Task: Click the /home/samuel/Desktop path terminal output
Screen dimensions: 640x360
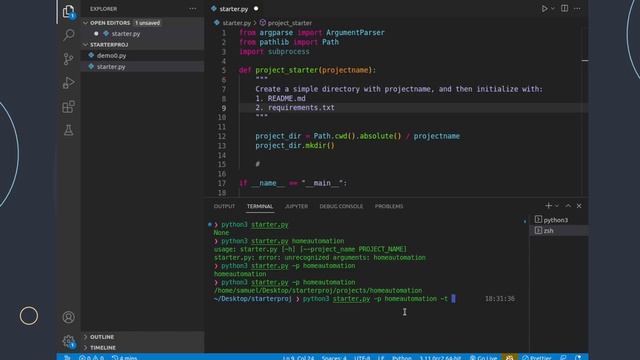Action: click(318, 291)
